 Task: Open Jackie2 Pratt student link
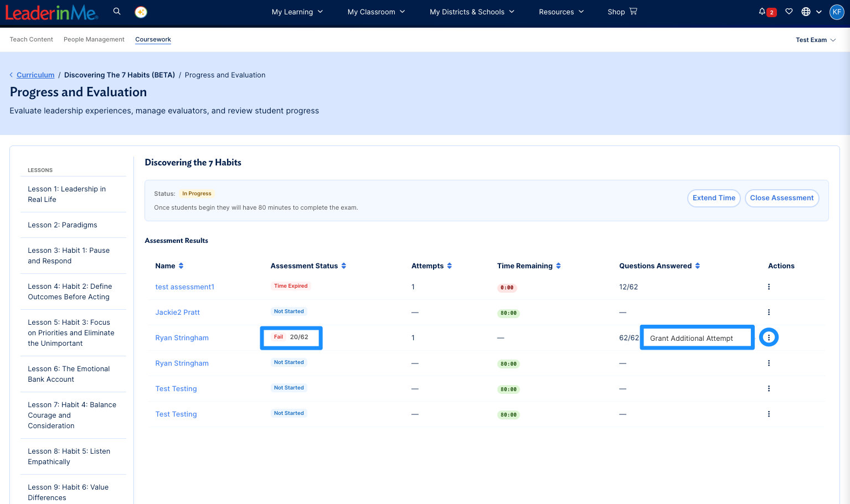[178, 312]
